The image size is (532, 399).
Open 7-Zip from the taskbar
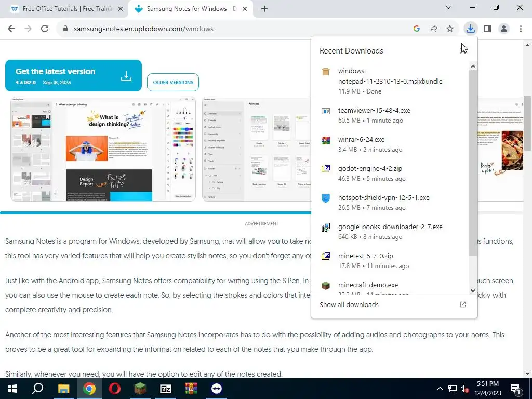[x=166, y=389]
